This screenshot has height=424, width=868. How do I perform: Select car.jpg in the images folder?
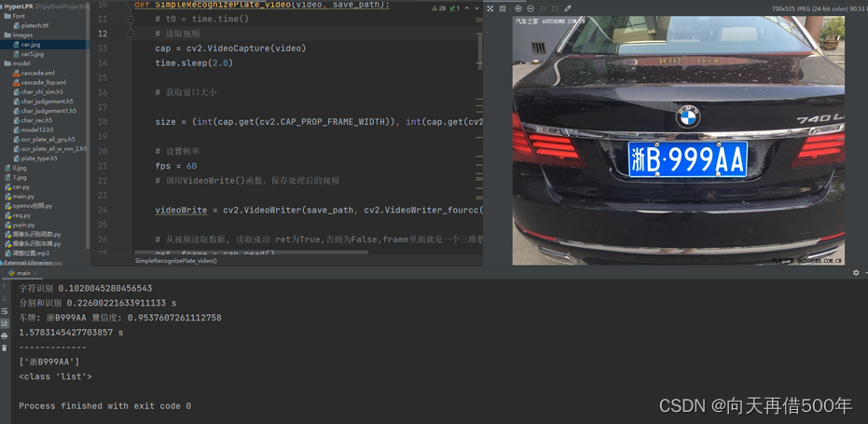(27, 45)
